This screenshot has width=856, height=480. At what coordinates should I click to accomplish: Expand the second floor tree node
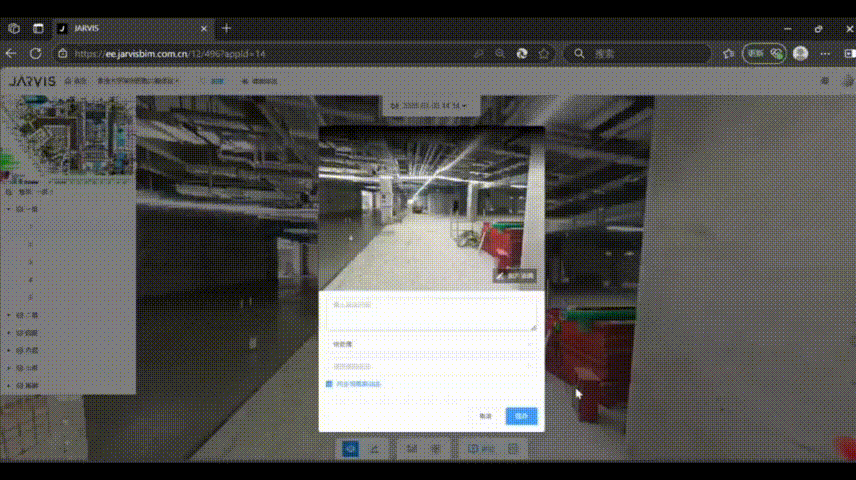point(9,315)
